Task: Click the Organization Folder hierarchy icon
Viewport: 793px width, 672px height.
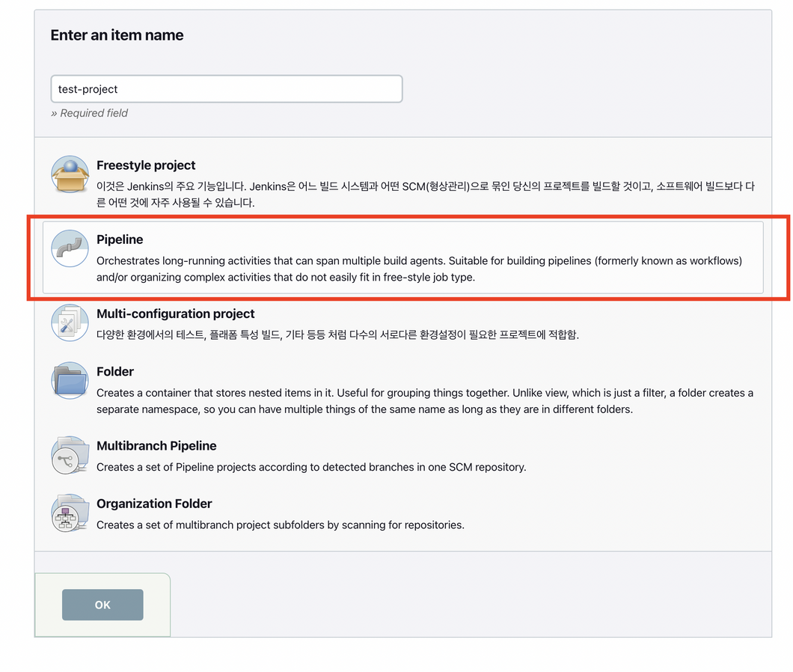Action: point(70,513)
